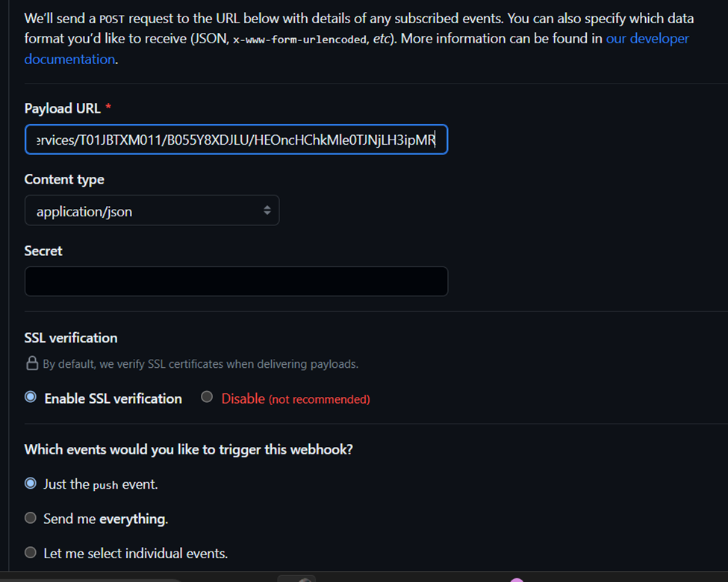Viewport: 728px width, 582px height.
Task: Click the red Disable label text
Action: (243, 398)
